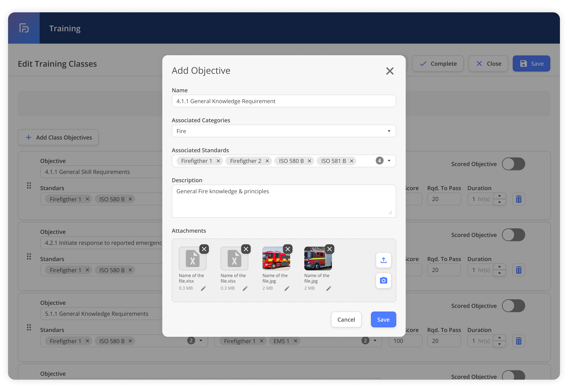Click the app logo in header
Image resolution: width=568 pixels, height=392 pixels.
[x=24, y=28]
